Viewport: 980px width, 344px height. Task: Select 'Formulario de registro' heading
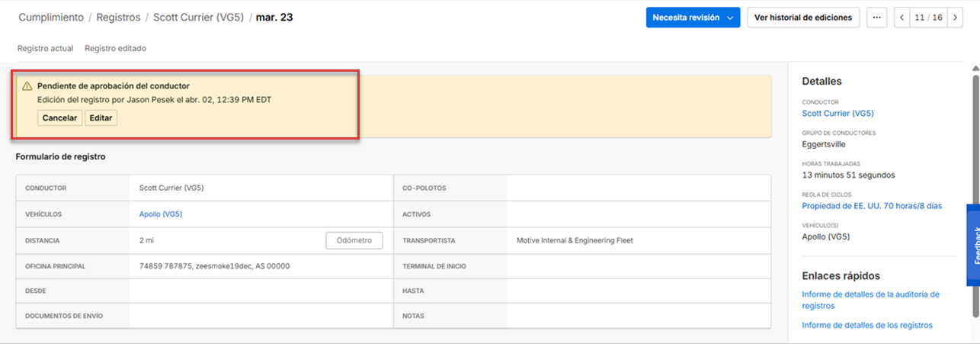[61, 157]
